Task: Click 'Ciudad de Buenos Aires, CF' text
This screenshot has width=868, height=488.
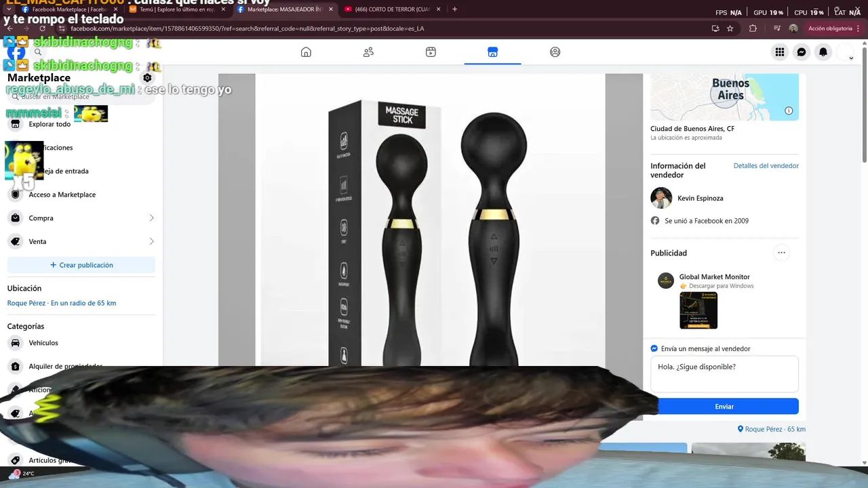Action: pyautogui.click(x=692, y=129)
